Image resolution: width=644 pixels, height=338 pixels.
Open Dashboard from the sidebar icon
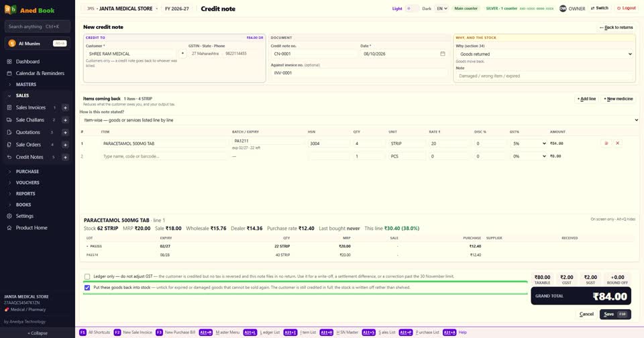(9, 62)
